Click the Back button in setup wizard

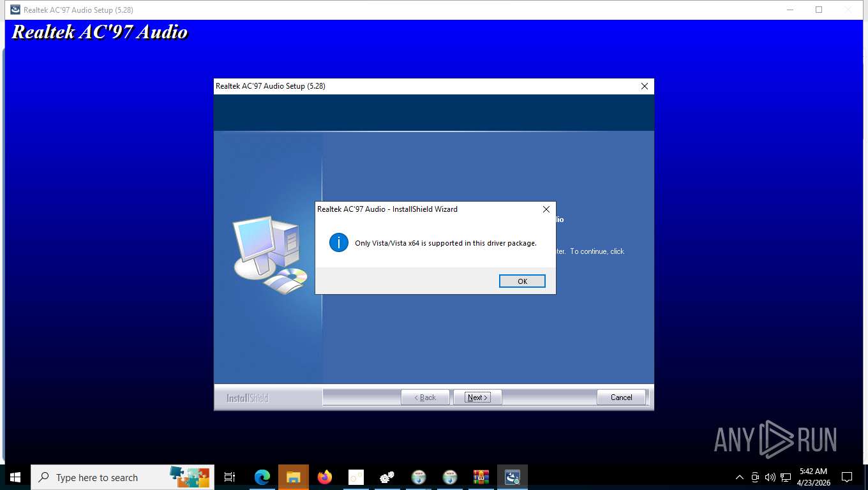[425, 397]
